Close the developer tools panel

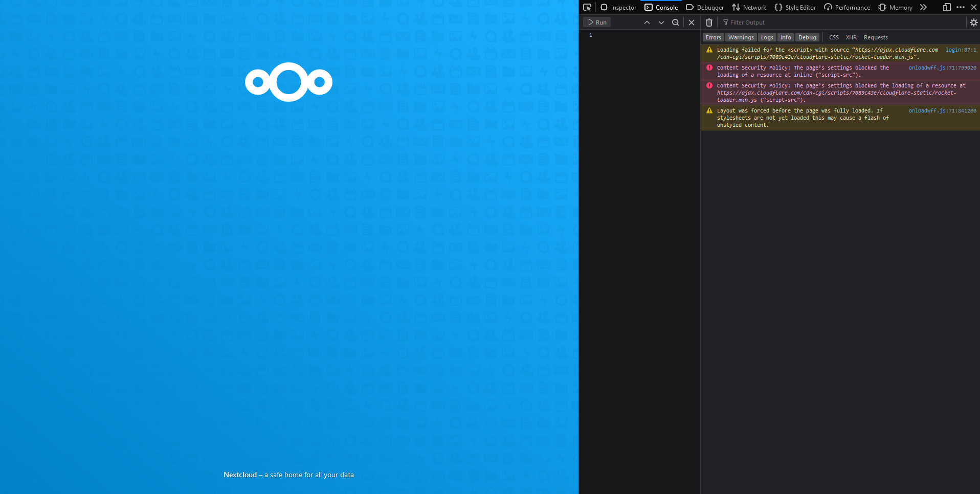(974, 7)
